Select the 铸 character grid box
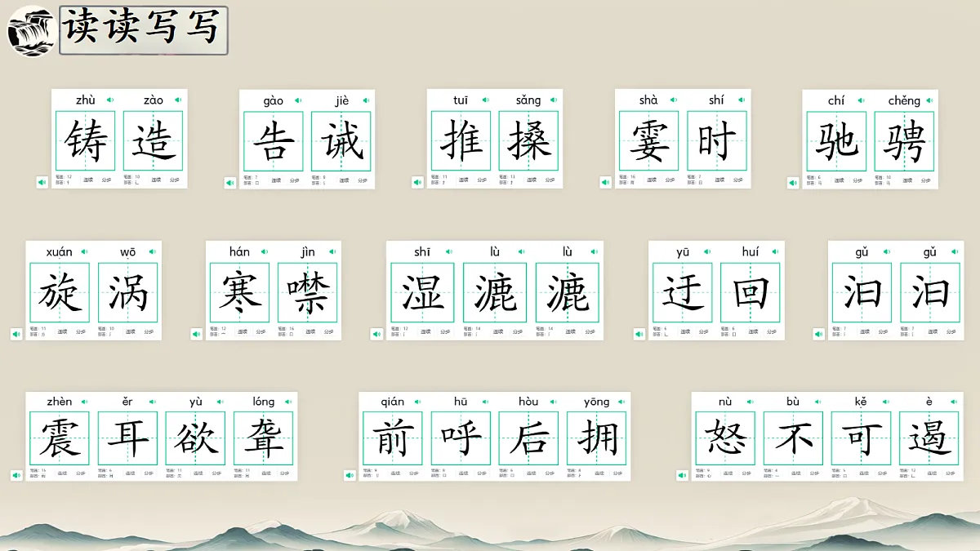 [x=86, y=140]
